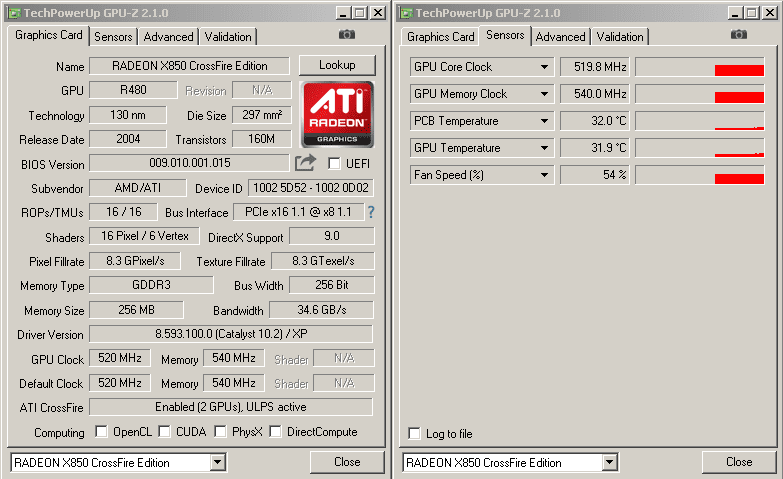Open the GPU Memory Clock sensor dropdown
Image resolution: width=783 pixels, height=479 pixels.
[x=544, y=94]
